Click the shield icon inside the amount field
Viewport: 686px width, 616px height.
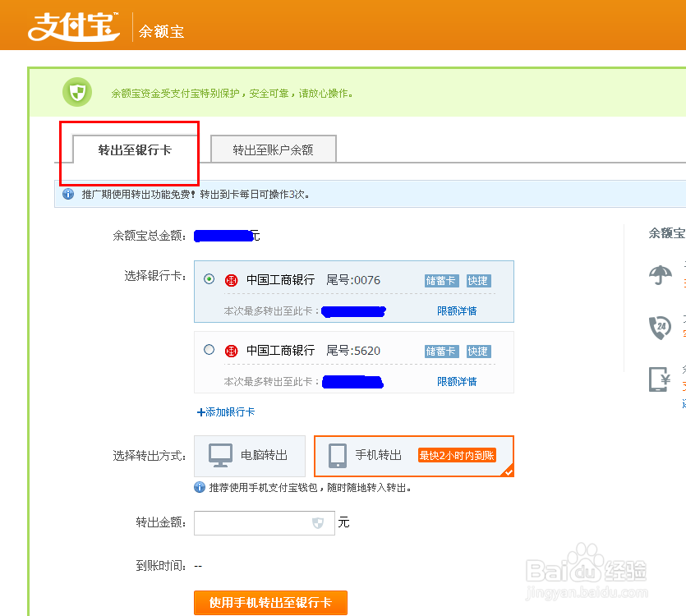318,522
